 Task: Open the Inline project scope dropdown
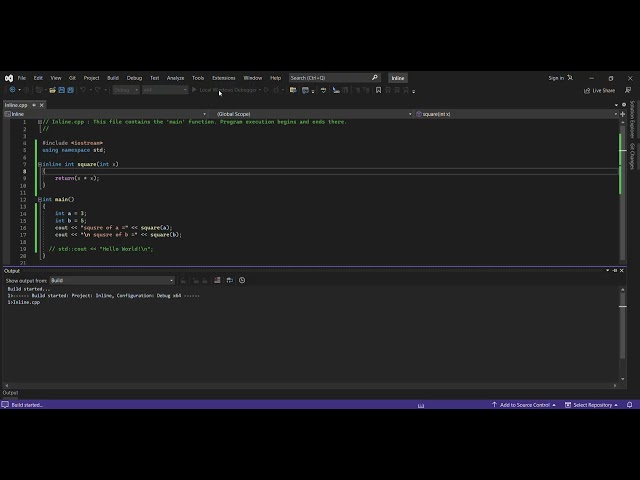click(105, 114)
